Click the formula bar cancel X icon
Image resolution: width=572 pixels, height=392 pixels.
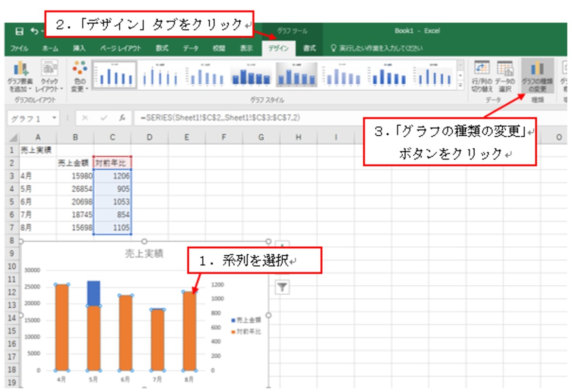pos(84,118)
